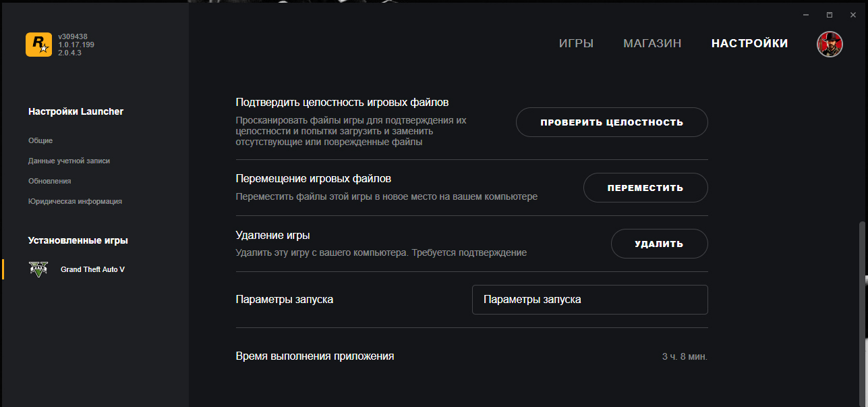Click the Rockstar Games logo icon
Image resolution: width=868 pixels, height=407 pixels.
pyautogui.click(x=38, y=45)
